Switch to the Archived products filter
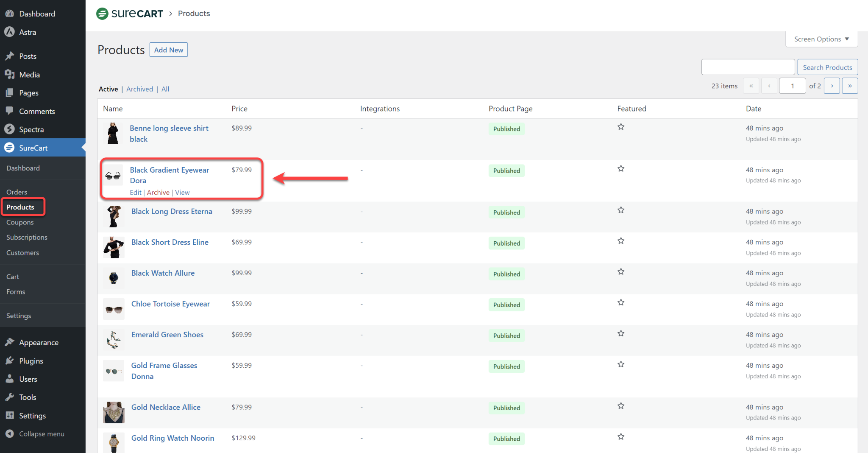The width and height of the screenshot is (868, 453). coord(139,89)
